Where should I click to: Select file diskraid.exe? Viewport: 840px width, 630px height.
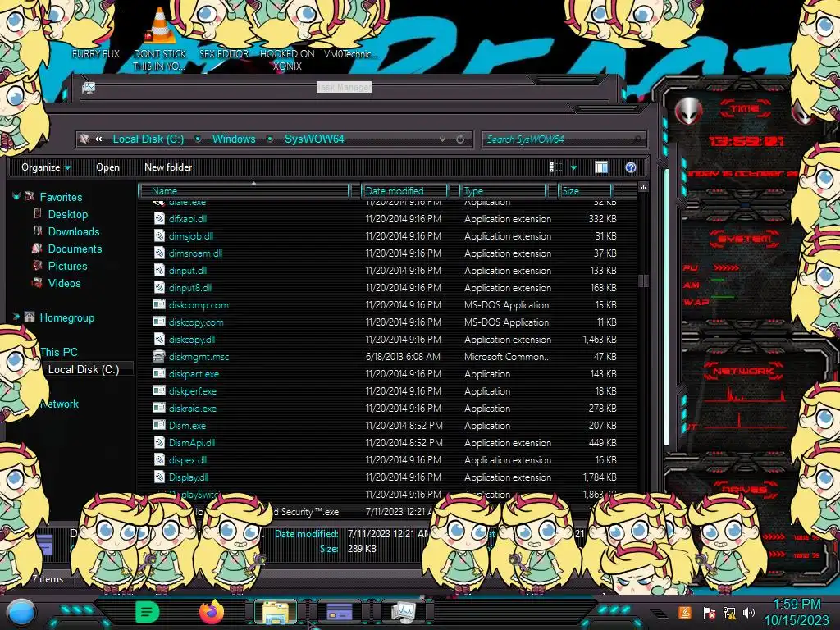click(x=192, y=409)
